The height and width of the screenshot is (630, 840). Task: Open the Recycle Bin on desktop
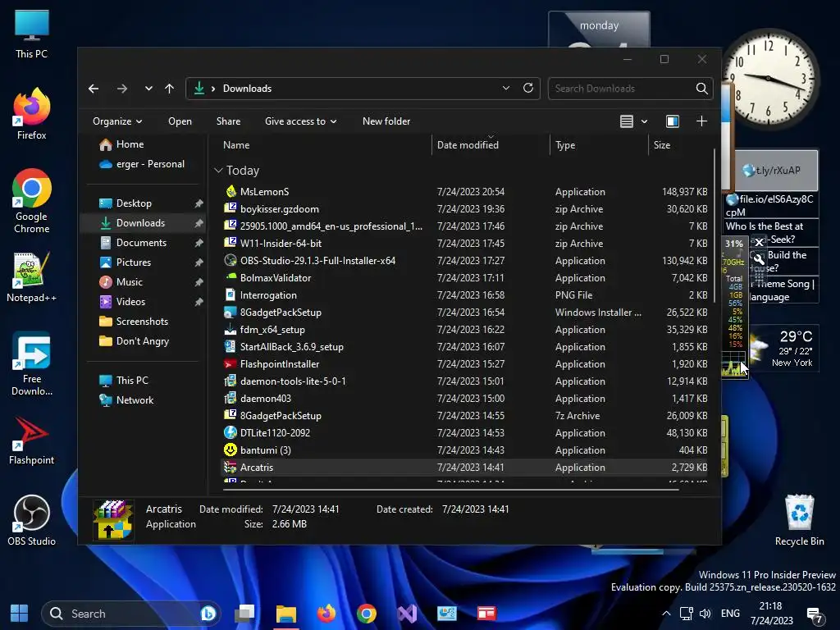pyautogui.click(x=799, y=519)
